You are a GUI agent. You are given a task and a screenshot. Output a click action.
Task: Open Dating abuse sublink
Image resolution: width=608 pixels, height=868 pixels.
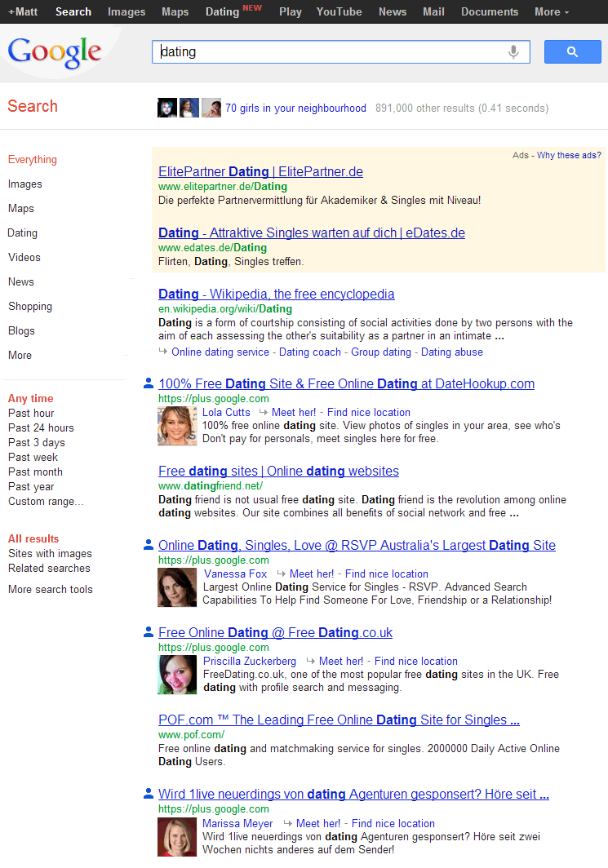click(452, 352)
